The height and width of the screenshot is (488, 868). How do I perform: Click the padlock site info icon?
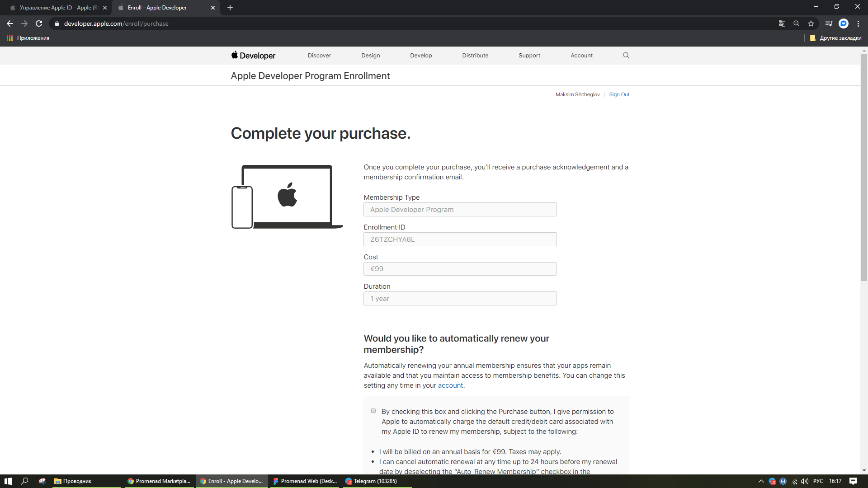[57, 23]
